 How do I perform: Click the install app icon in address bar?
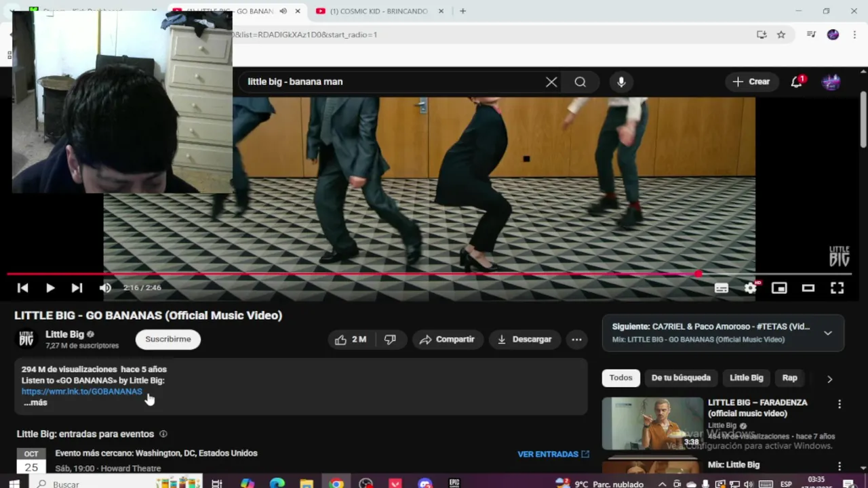click(762, 35)
